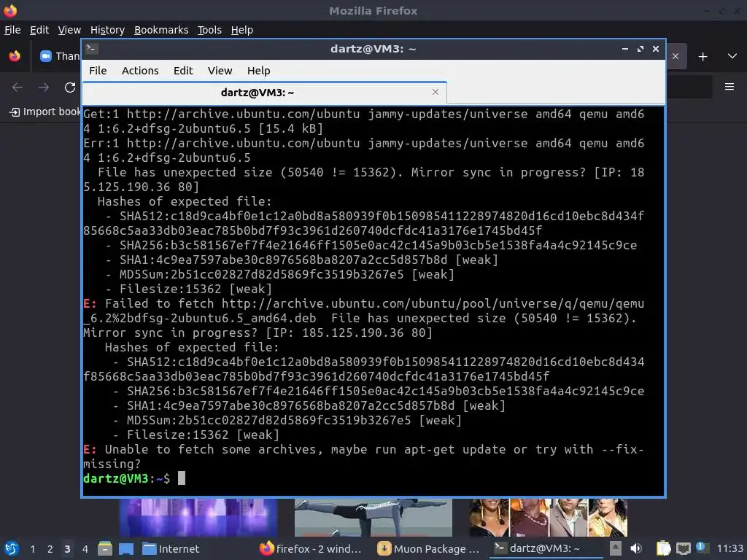Expand Firefox list all tabs dropdown
This screenshot has width=747, height=560.
pyautogui.click(x=732, y=56)
